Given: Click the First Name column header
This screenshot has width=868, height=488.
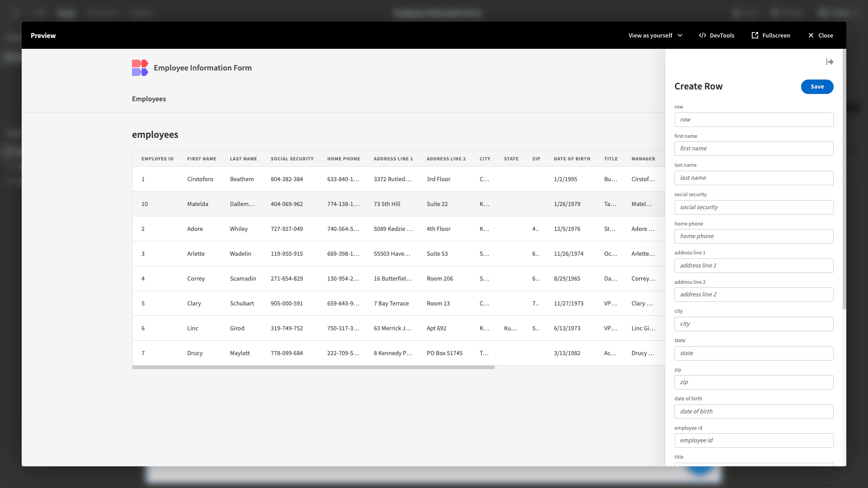Looking at the screenshot, I should (202, 159).
